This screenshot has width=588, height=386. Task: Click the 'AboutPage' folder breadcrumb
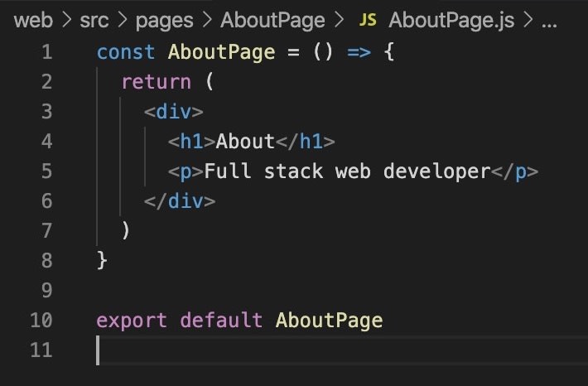click(x=272, y=20)
